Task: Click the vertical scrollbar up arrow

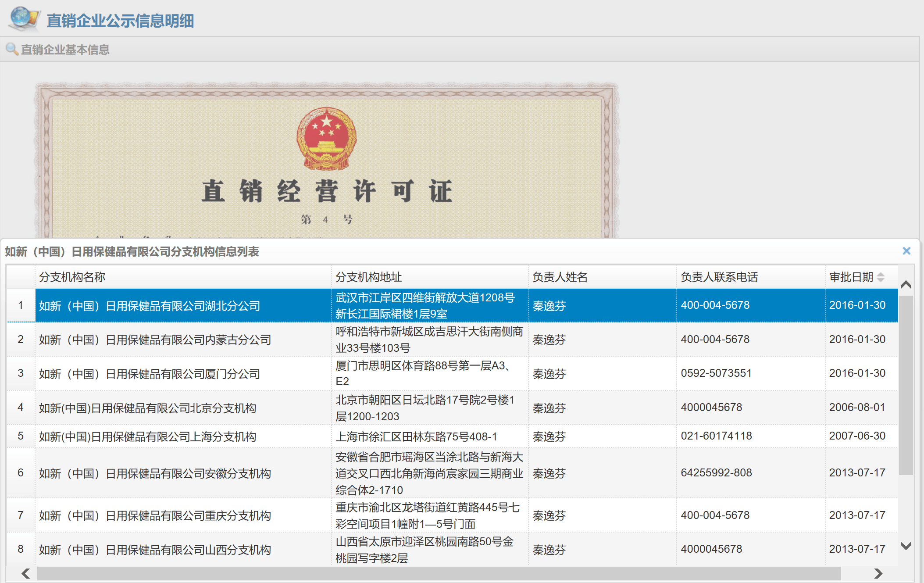Action: point(906,284)
